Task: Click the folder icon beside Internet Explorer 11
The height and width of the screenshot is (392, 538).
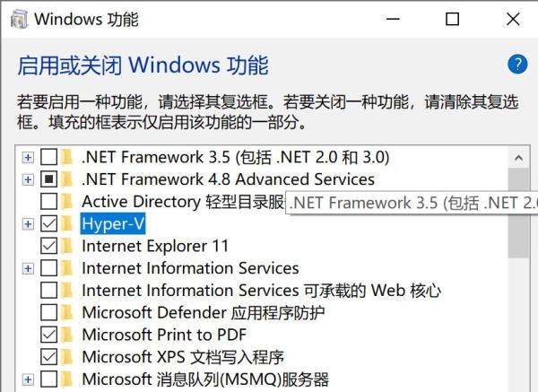Action: [x=67, y=246]
